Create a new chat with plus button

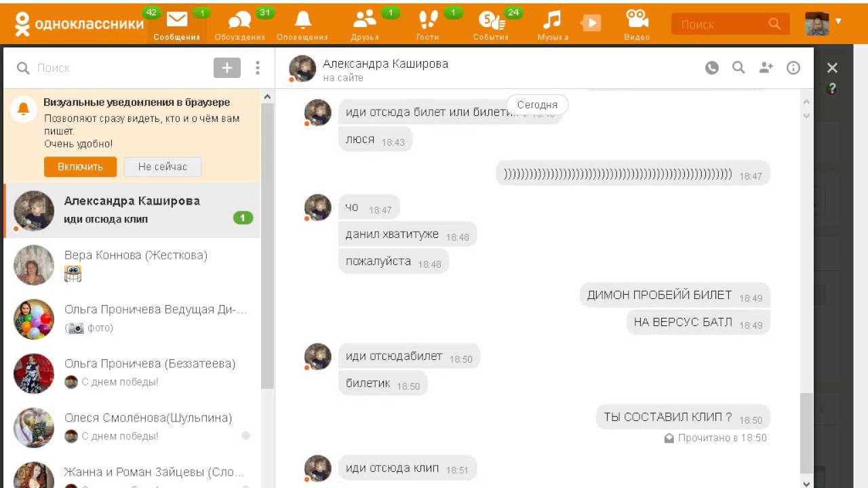(x=227, y=68)
